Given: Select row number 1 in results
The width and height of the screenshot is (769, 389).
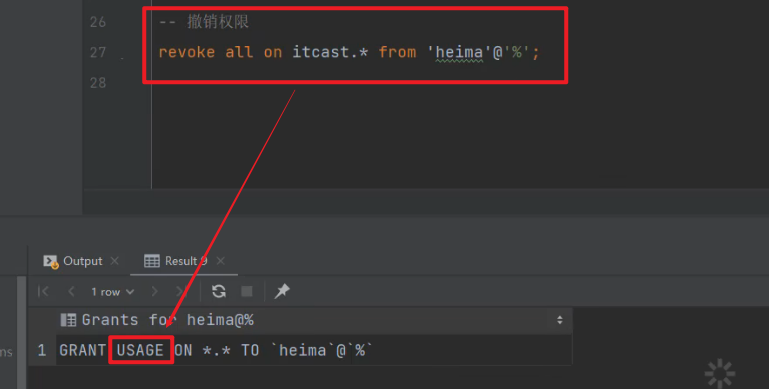Looking at the screenshot, I should [42, 350].
